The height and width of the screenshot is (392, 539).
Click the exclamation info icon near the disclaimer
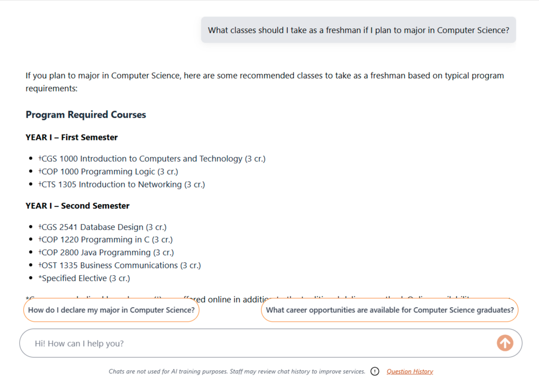pyautogui.click(x=375, y=371)
